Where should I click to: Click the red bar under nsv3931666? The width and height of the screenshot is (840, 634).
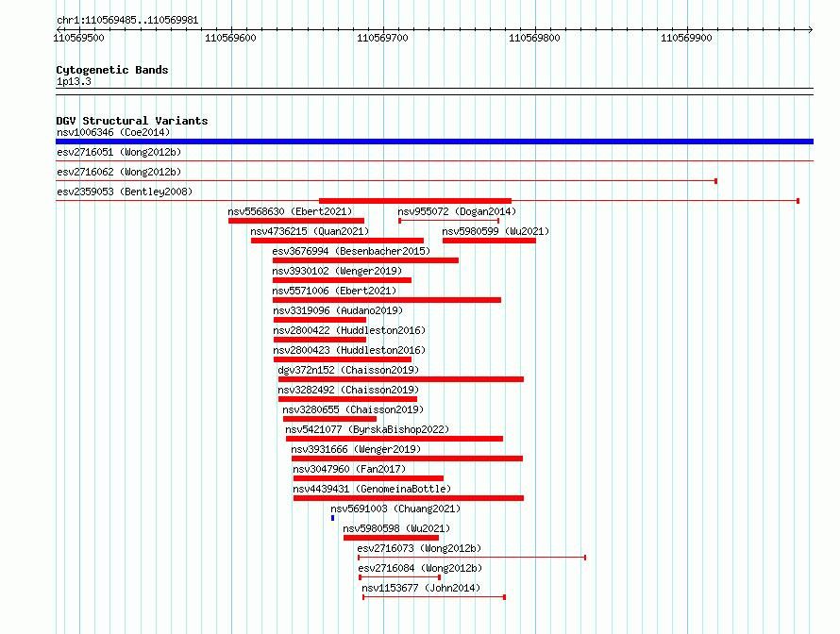click(x=407, y=459)
